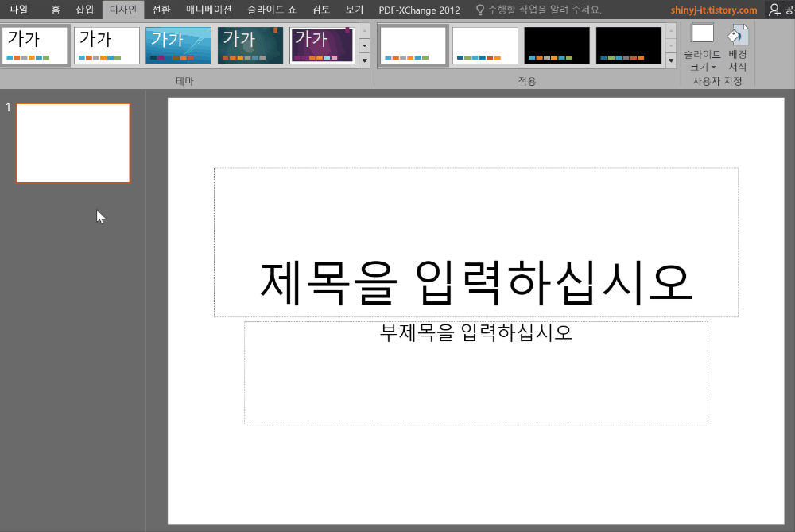Click the share person icon

click(774, 10)
